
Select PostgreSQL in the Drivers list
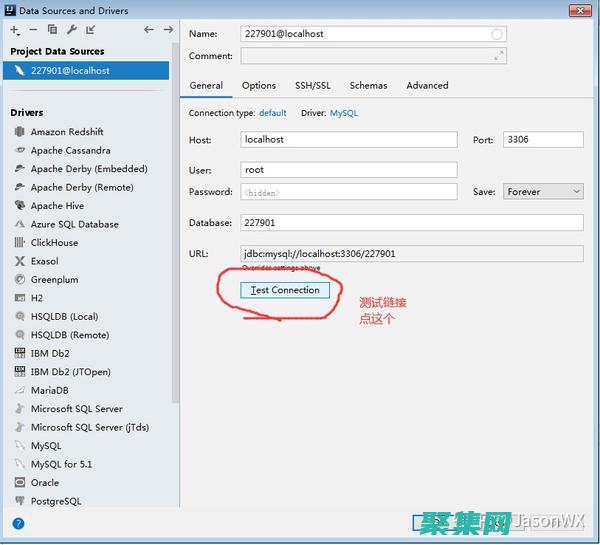[56, 501]
